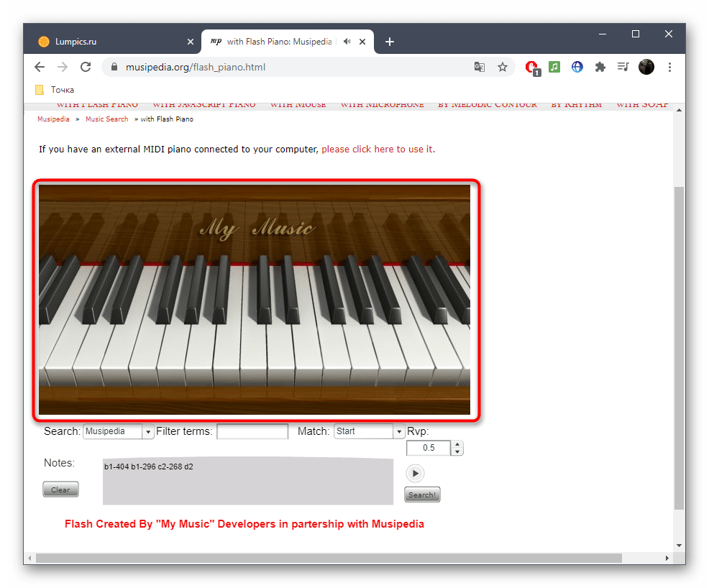Mute the tab via its speaker icon
This screenshot has width=709, height=588.
(x=347, y=42)
